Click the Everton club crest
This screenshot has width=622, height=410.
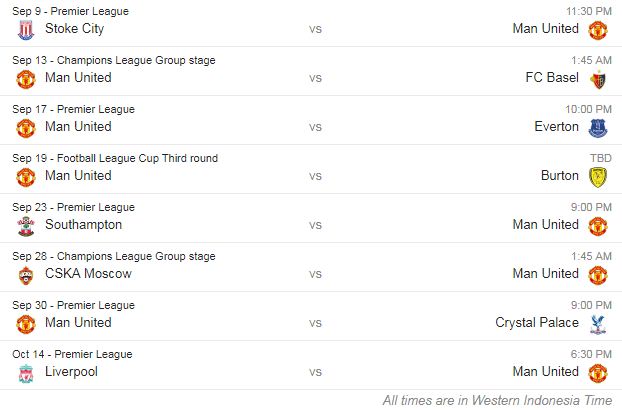598,128
